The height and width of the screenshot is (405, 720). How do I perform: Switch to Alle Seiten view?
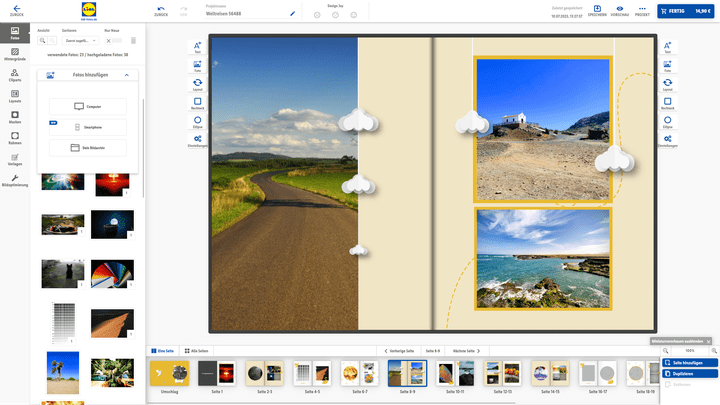[x=197, y=351]
